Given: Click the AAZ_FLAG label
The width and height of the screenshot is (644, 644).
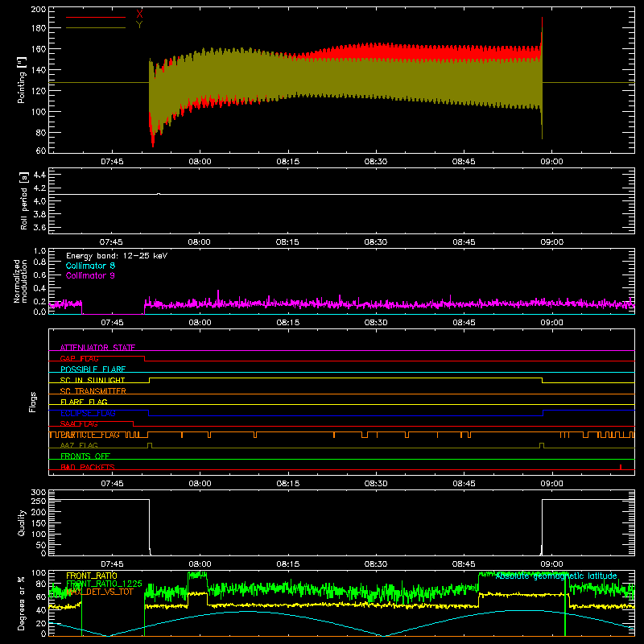Looking at the screenshot, I should (79, 445).
